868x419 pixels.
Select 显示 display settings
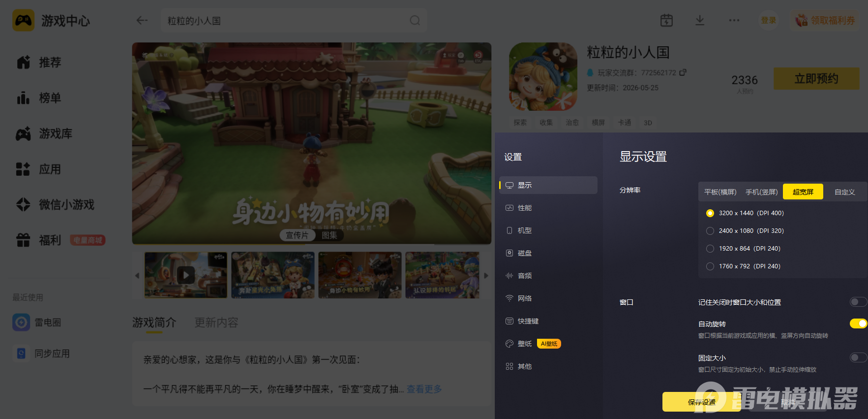(548, 185)
